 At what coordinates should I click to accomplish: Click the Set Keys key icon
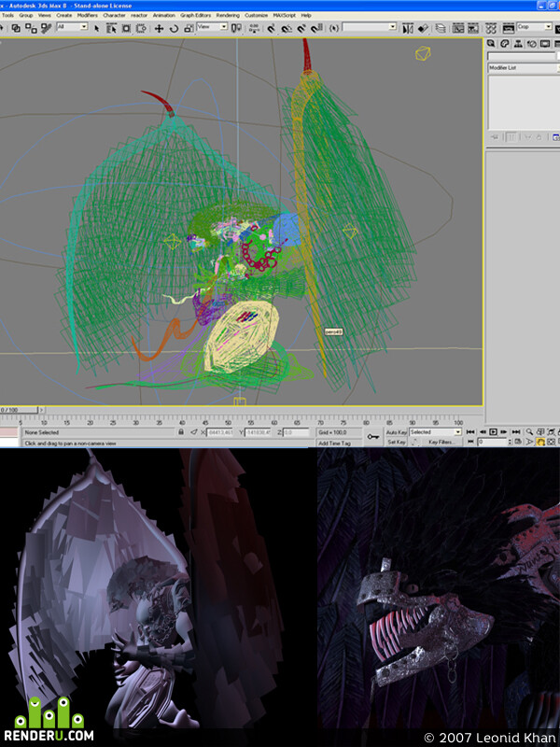pyautogui.click(x=372, y=437)
